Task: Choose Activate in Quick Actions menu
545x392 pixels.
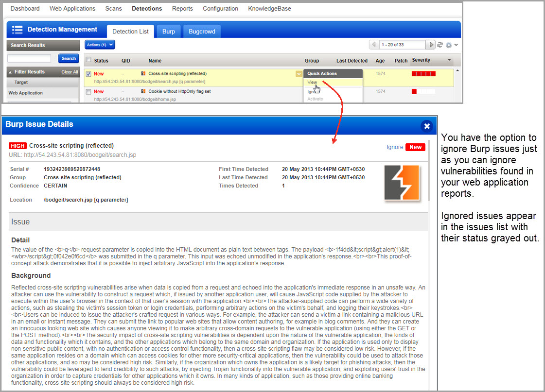Action: (315, 99)
